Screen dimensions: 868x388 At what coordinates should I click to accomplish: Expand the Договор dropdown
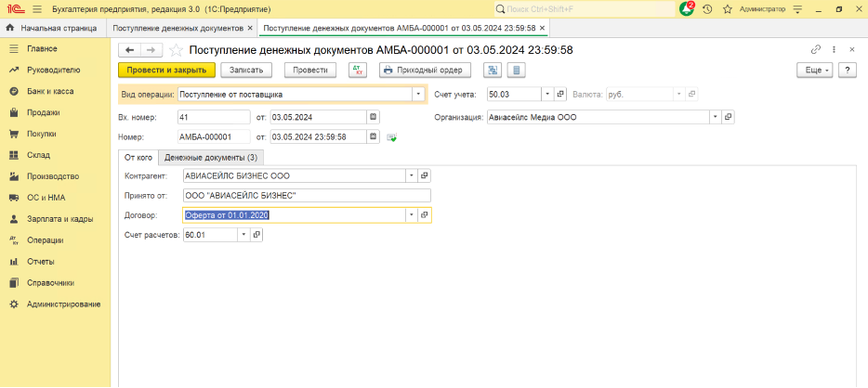click(x=412, y=215)
